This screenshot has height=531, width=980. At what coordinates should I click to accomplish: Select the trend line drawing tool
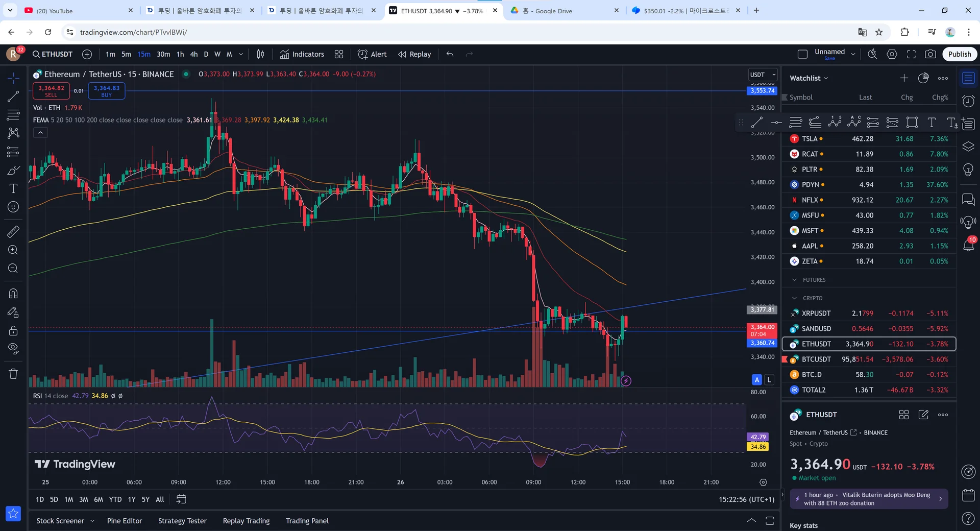coord(13,96)
